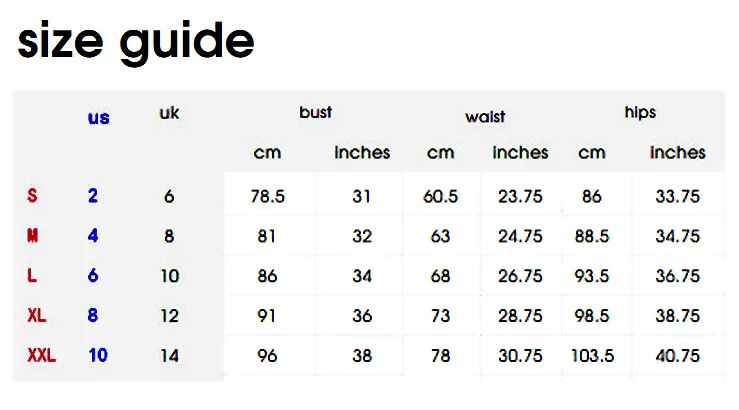Image resolution: width=739 pixels, height=410 pixels.
Task: Click the "uk" column header
Action: click(169, 113)
